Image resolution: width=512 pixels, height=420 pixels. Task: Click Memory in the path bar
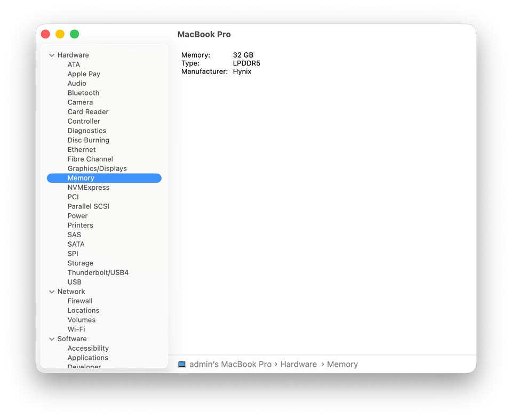tap(342, 364)
